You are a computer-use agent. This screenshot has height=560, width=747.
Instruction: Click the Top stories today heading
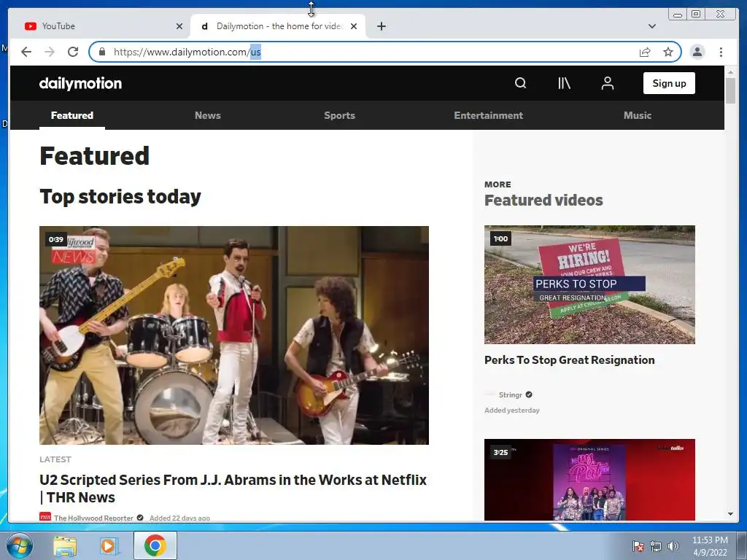(120, 197)
